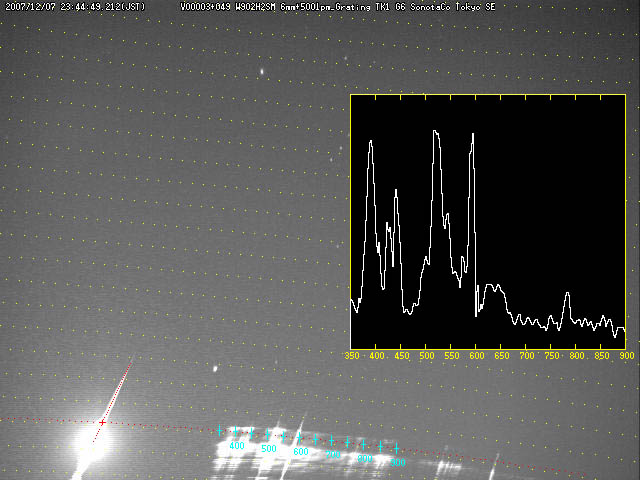Click the red cross marker on the meteor trail

pos(102,423)
